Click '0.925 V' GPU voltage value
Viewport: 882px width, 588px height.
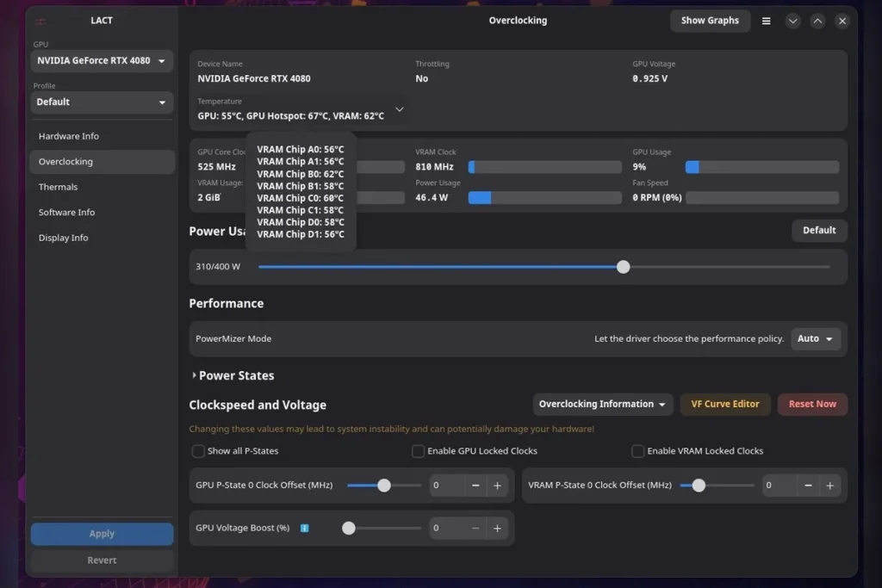[x=649, y=78]
